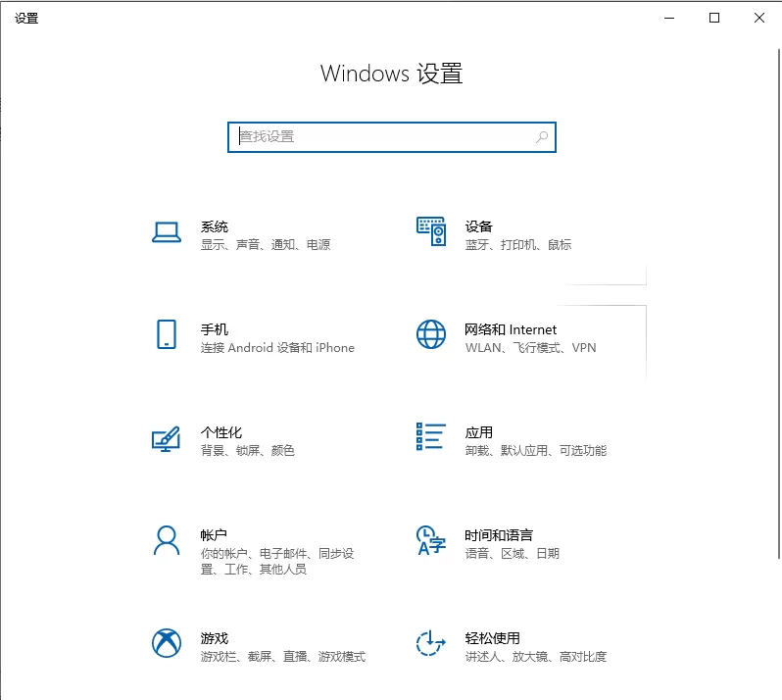
Task: Open the 应用 list icon
Action: (x=431, y=436)
